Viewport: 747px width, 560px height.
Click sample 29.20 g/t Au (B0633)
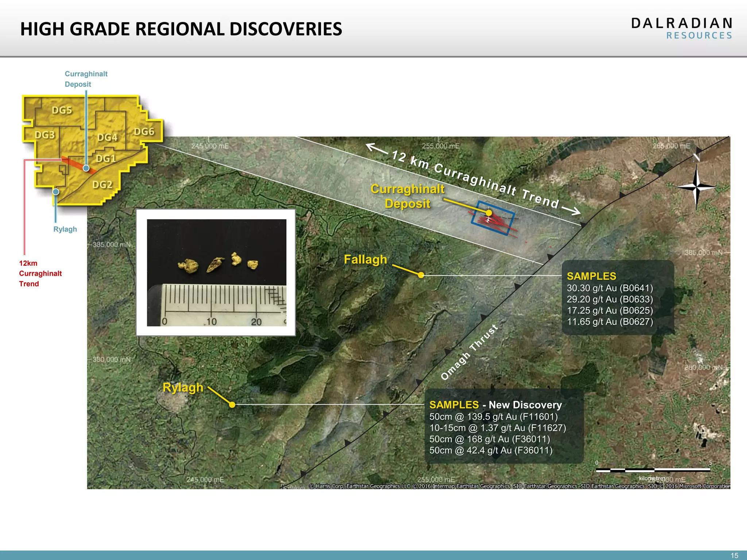click(610, 299)
